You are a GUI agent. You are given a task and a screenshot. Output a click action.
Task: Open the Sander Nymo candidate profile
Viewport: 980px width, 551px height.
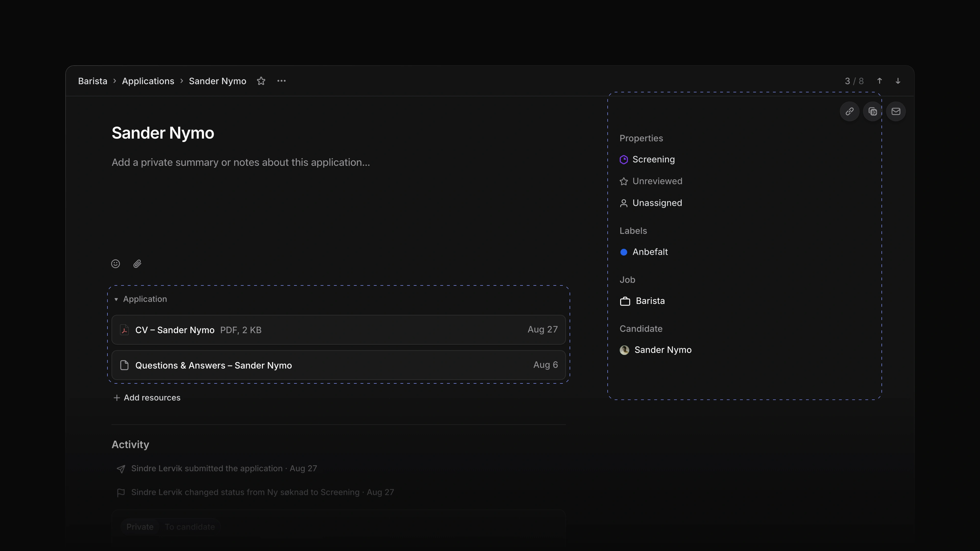pos(656,350)
